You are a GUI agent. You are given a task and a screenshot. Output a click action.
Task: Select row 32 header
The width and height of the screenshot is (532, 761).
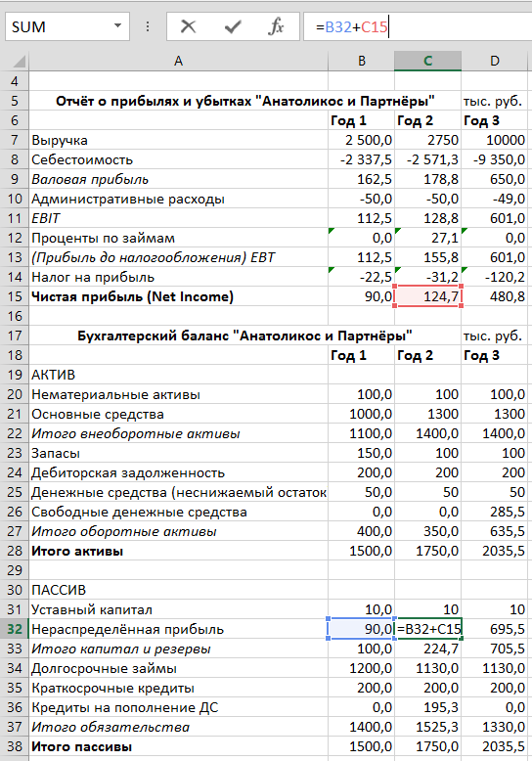[15, 629]
